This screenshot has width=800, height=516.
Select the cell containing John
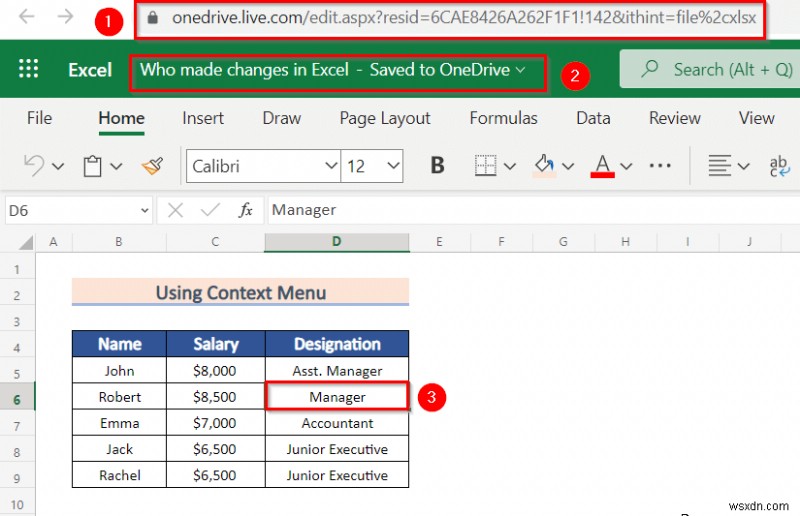119,371
